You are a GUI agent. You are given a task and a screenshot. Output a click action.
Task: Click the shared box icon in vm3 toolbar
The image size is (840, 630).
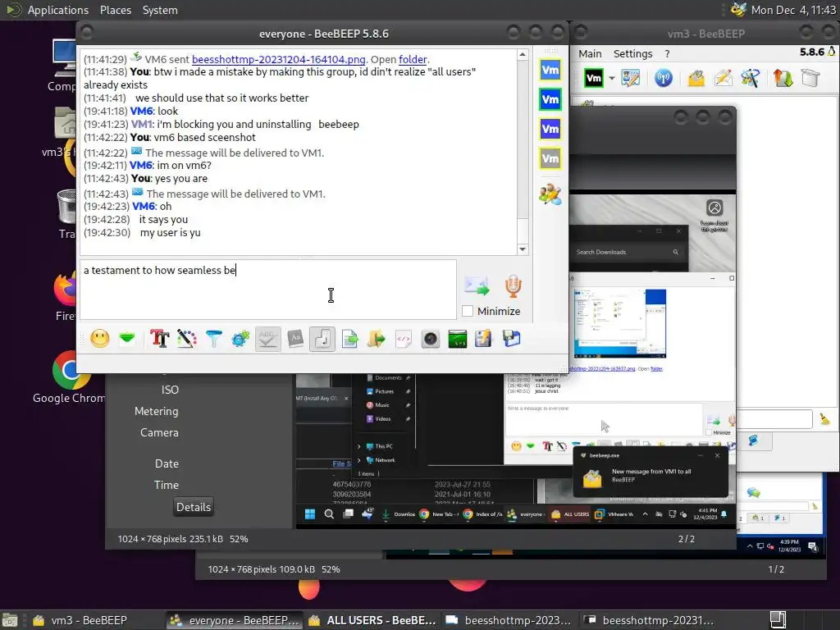810,78
